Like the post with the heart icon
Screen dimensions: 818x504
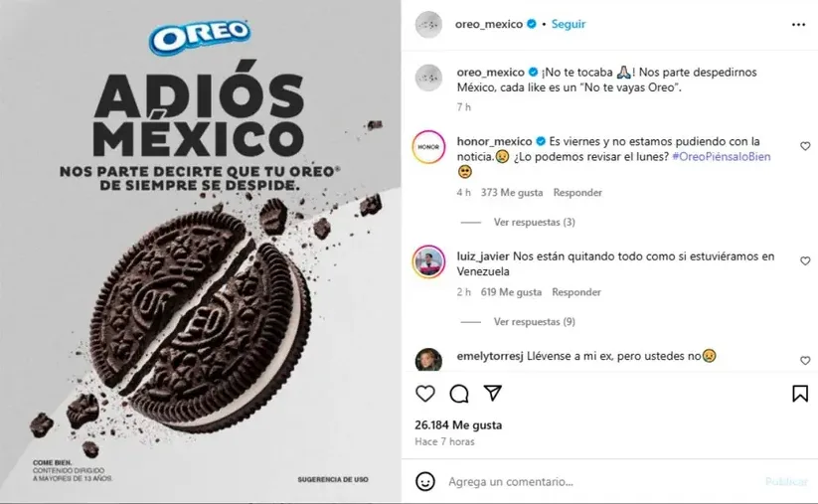click(x=425, y=394)
